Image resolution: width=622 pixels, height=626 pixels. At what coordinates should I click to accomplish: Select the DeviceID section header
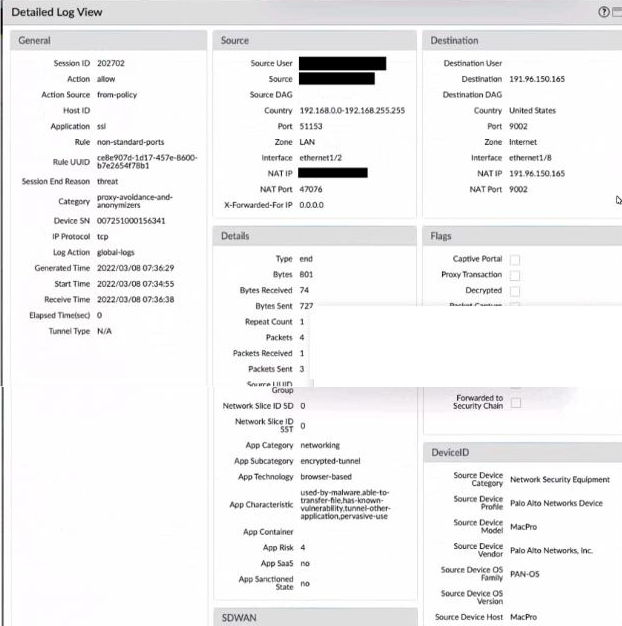pyautogui.click(x=520, y=453)
